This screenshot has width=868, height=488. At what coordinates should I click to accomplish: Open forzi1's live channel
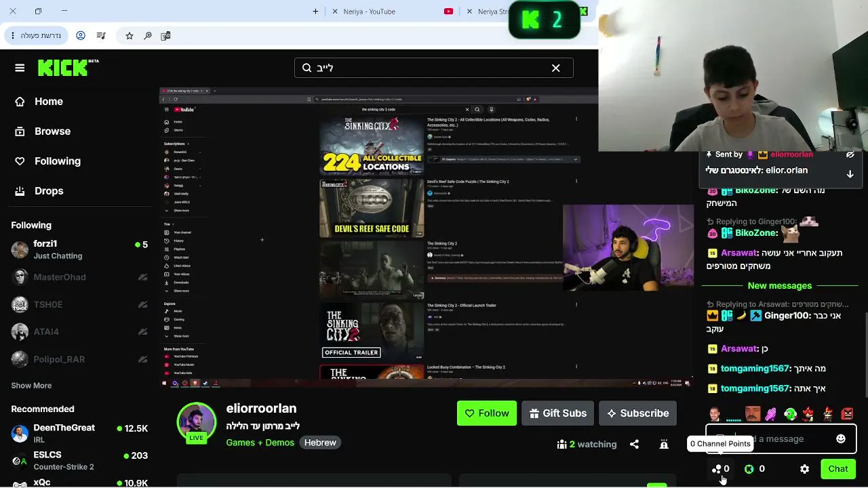pos(79,249)
